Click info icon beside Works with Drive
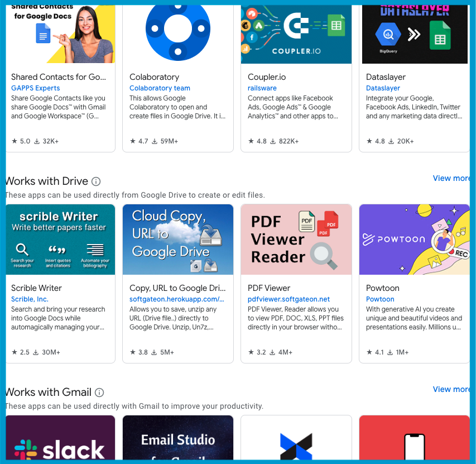 (96, 181)
